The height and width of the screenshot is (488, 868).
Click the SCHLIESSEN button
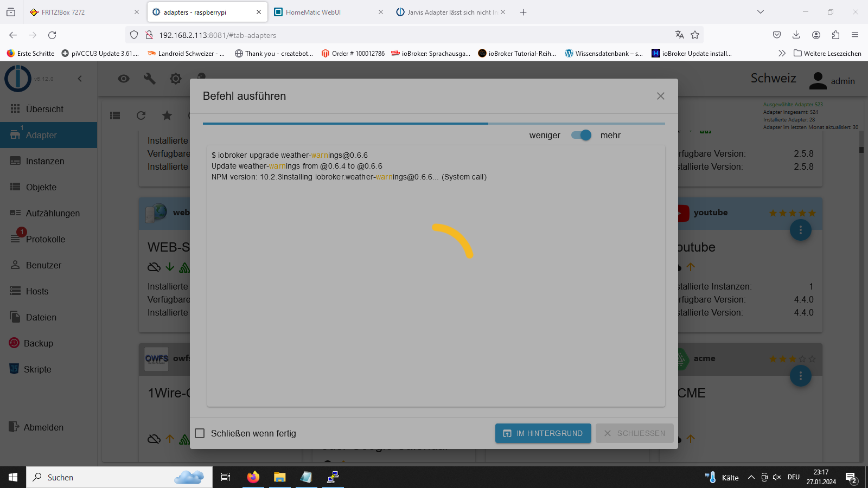[x=635, y=433]
